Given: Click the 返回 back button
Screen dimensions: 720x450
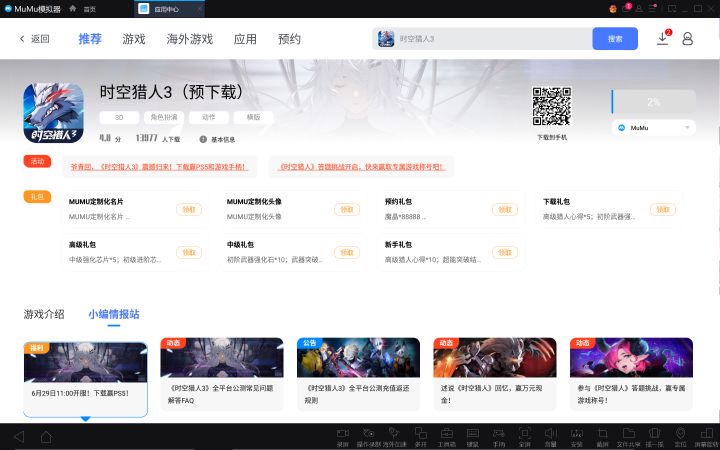Looking at the screenshot, I should point(35,39).
